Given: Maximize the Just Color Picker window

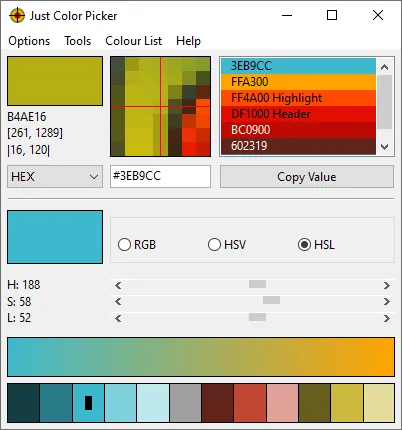Looking at the screenshot, I should 332,15.
